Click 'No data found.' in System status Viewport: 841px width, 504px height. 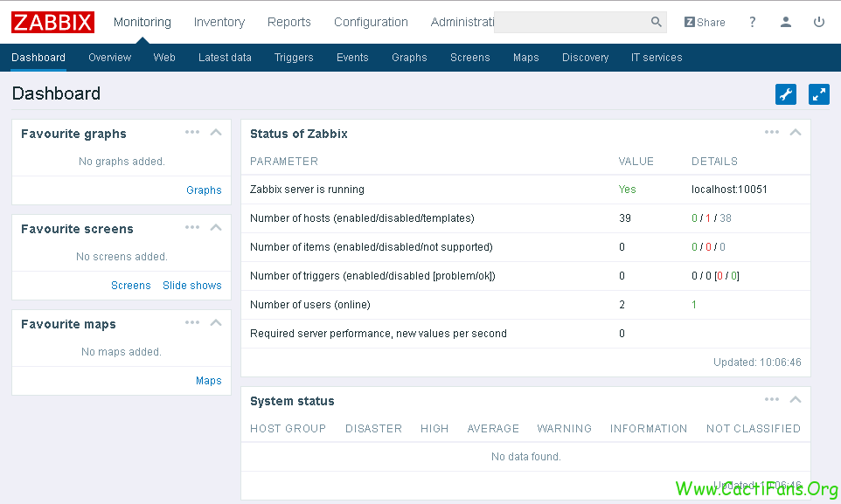coord(525,457)
